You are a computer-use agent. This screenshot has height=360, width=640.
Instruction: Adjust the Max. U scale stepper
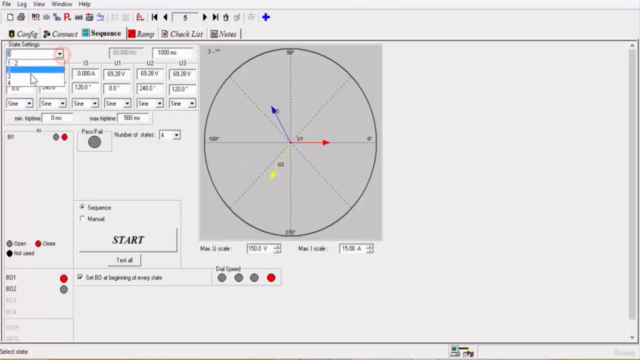click(277, 249)
